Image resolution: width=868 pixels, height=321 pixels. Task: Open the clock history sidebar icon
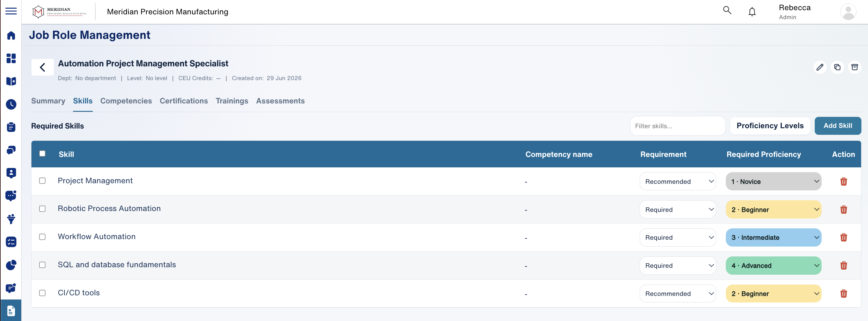(11, 104)
